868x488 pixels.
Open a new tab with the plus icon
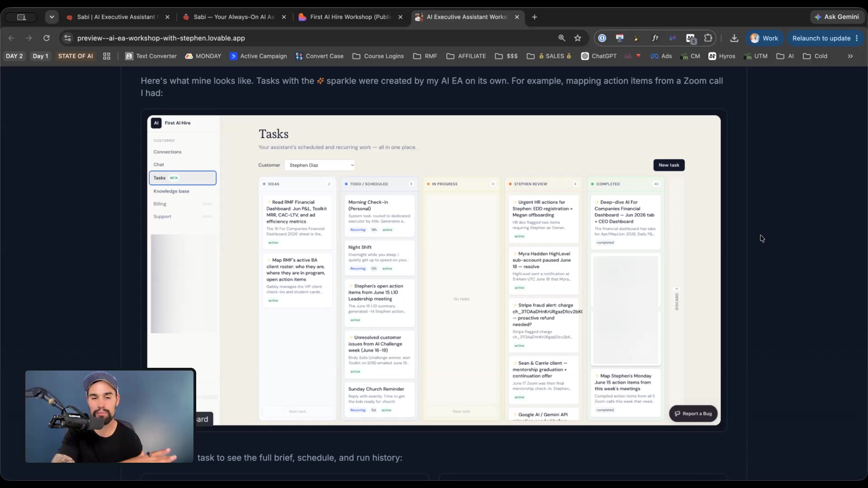[x=534, y=17]
